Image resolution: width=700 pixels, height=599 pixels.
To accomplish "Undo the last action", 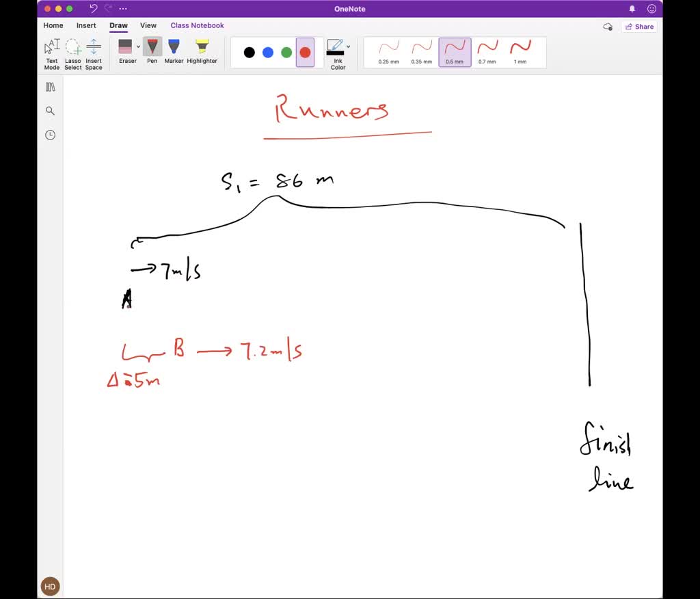I will click(93, 8).
